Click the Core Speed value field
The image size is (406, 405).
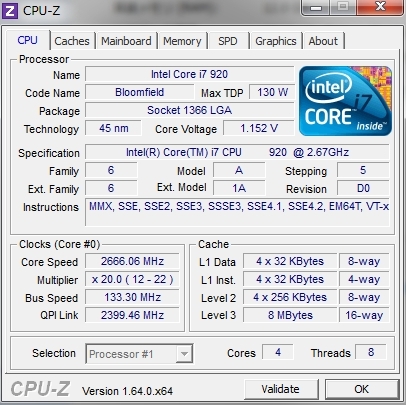pos(132,261)
